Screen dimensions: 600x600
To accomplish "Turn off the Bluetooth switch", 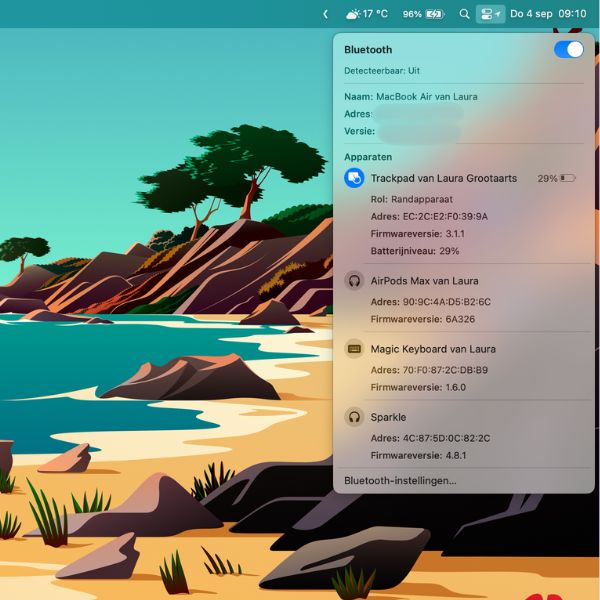I will click(x=569, y=50).
